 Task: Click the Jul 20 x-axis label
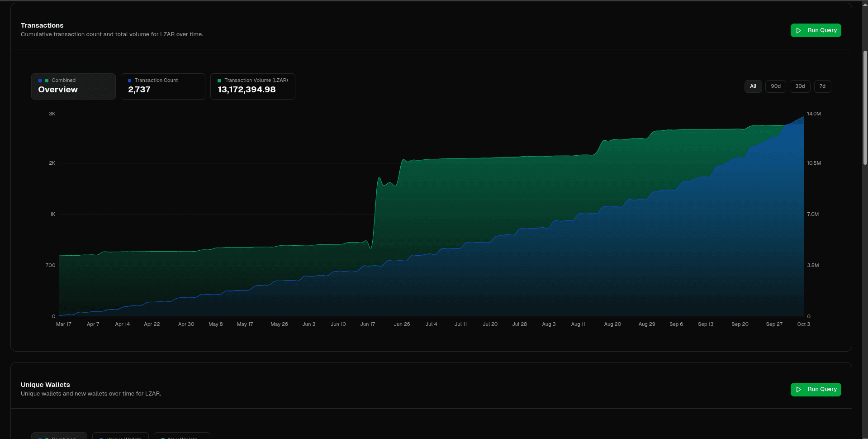coord(490,324)
